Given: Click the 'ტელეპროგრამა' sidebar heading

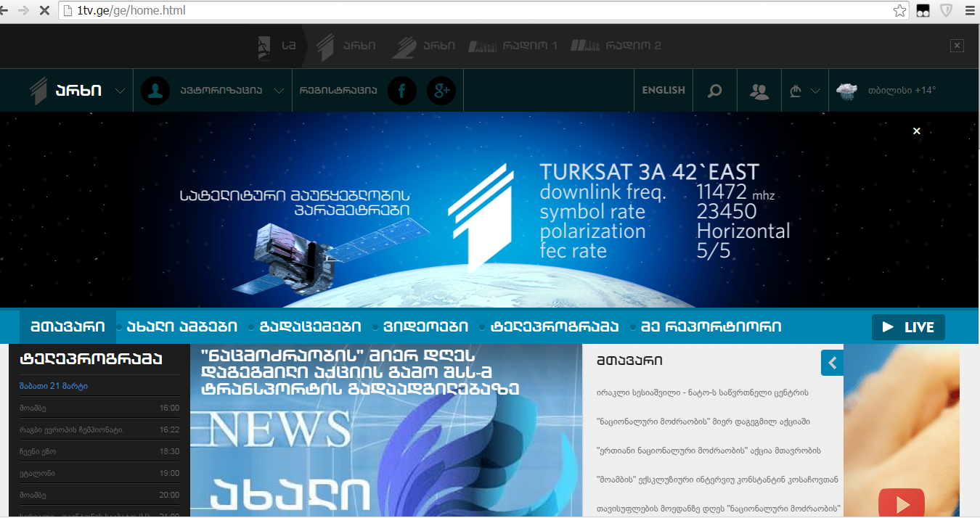Looking at the screenshot, I should [91, 358].
